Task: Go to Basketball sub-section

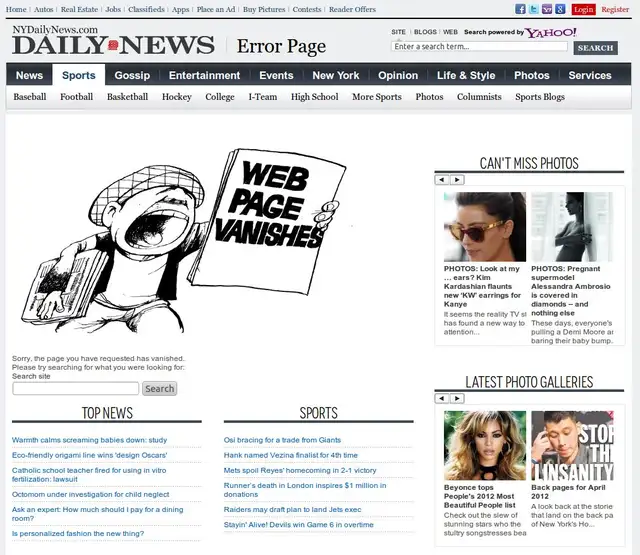Action: coord(127,97)
